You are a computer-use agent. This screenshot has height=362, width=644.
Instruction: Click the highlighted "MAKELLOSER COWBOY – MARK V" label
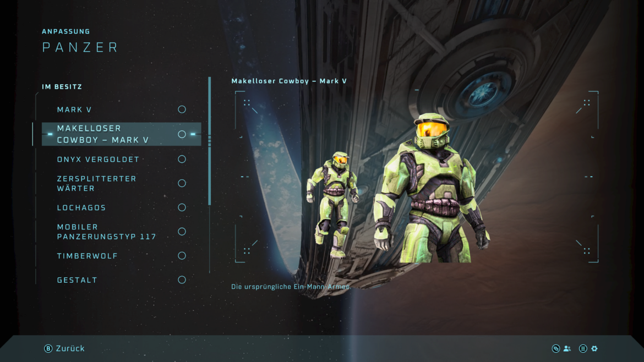(103, 134)
